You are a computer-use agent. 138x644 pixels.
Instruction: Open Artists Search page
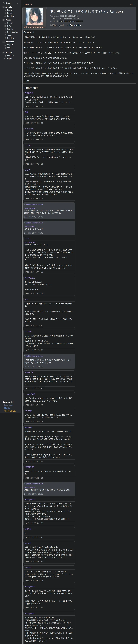(10, 10)
